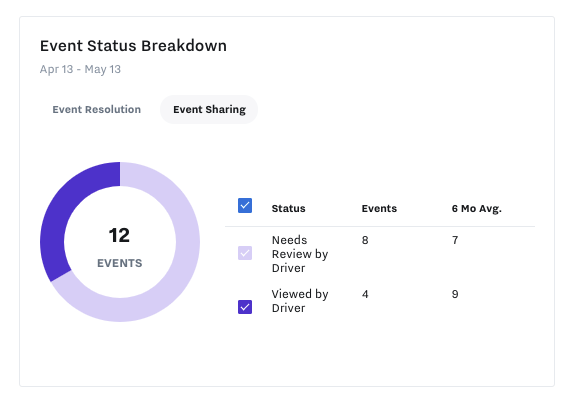Image resolution: width=568 pixels, height=399 pixels.
Task: Switch to the Event Resolution tab
Action: [96, 109]
